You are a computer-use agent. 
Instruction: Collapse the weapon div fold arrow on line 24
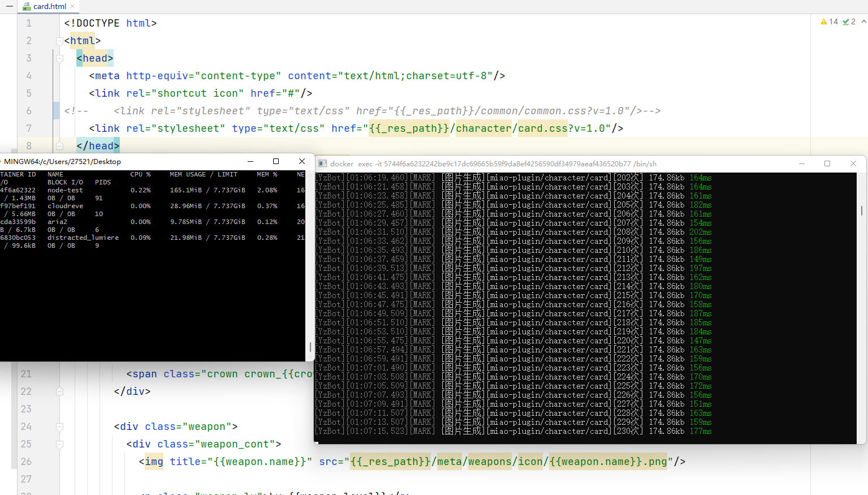(x=59, y=426)
